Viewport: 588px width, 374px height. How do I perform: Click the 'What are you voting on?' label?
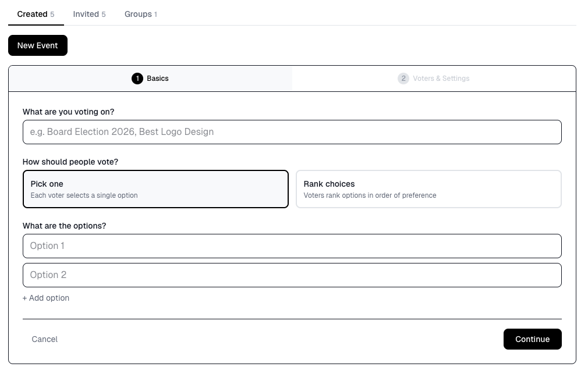(69, 112)
